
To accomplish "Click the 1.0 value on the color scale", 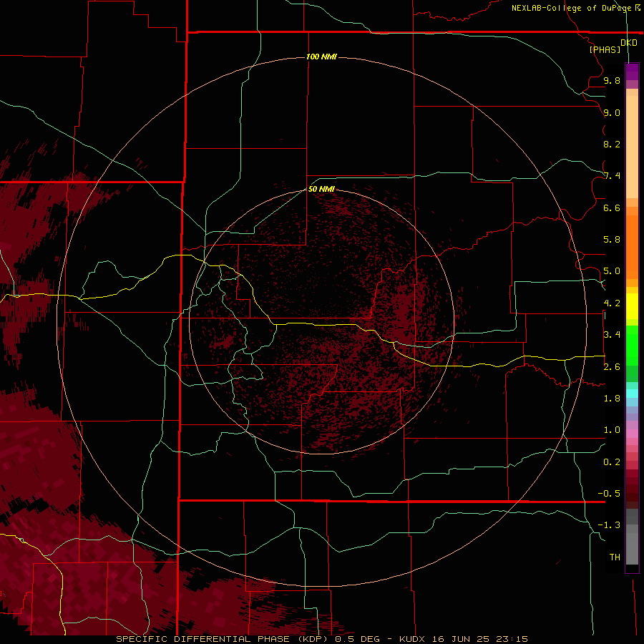I will click(612, 430).
